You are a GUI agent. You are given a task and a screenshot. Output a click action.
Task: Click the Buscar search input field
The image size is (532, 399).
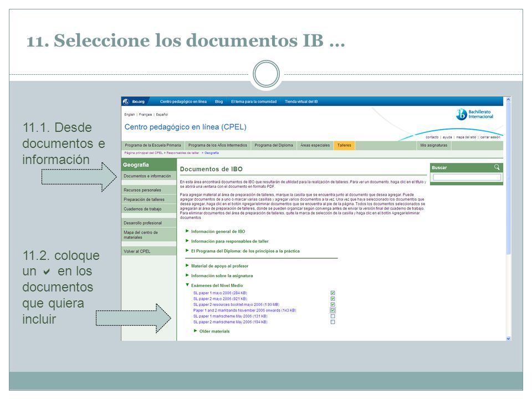click(467, 177)
